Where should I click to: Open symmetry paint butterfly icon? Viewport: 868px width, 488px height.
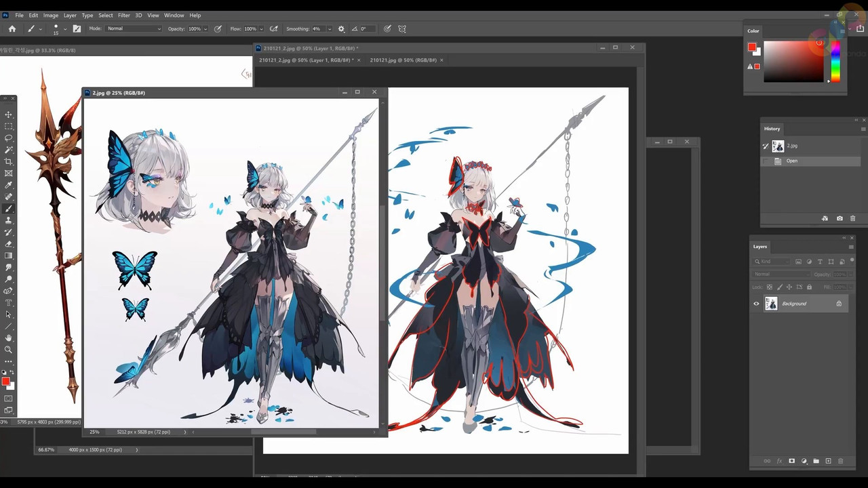coord(402,28)
